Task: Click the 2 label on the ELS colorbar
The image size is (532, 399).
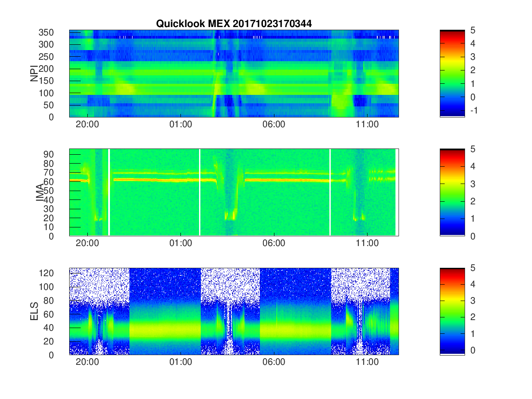Action: [473, 317]
